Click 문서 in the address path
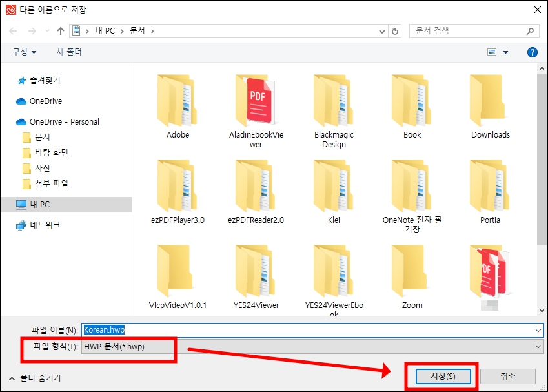The image size is (548, 392). point(137,31)
